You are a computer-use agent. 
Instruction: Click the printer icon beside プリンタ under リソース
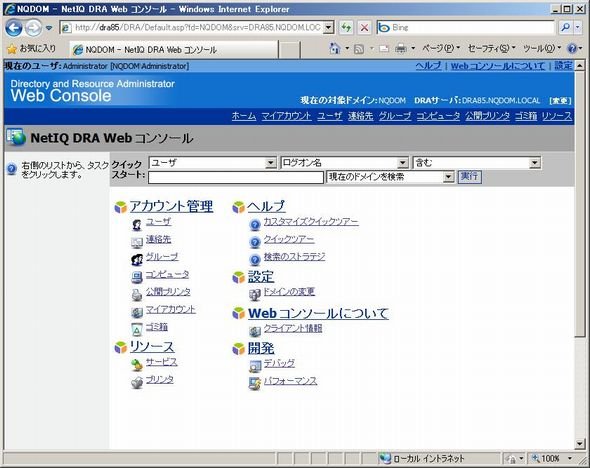(x=137, y=382)
